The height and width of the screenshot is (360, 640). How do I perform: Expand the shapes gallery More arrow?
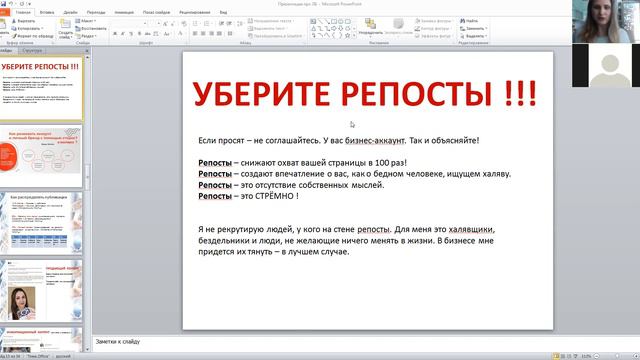click(354, 36)
